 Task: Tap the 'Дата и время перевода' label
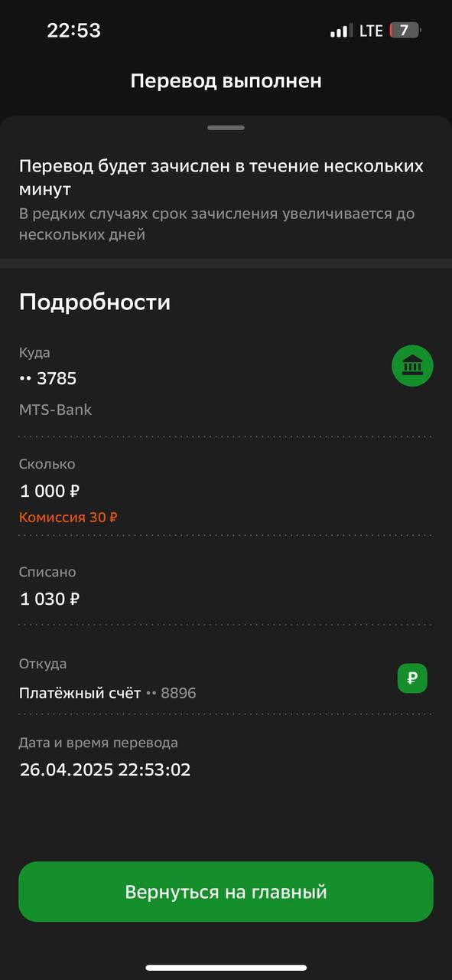point(99,743)
